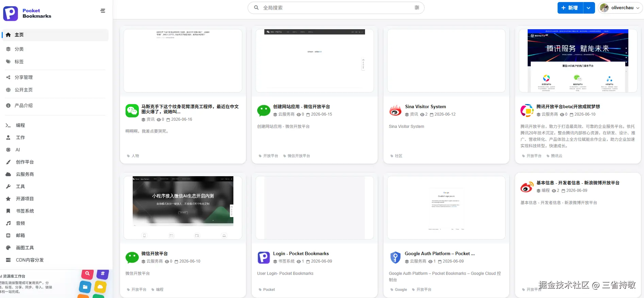Open the Sina Visitor System title link
644x298 pixels.
425,106
